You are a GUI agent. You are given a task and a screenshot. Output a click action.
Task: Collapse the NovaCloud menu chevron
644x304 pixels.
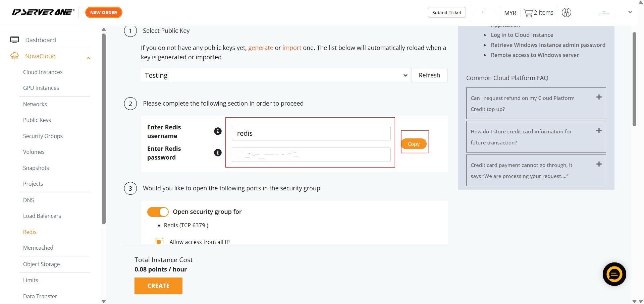[x=88, y=58]
